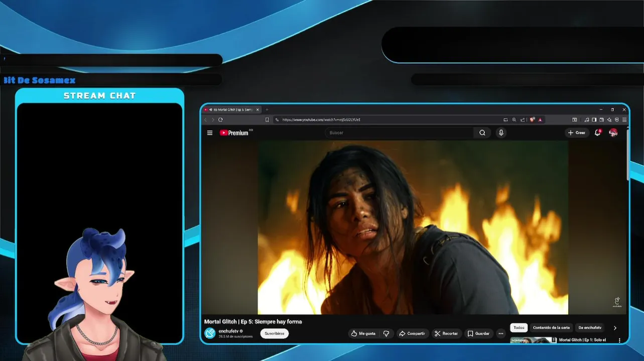Click the Recortar clip button
Image resolution: width=644 pixels, height=361 pixels.
tap(446, 333)
